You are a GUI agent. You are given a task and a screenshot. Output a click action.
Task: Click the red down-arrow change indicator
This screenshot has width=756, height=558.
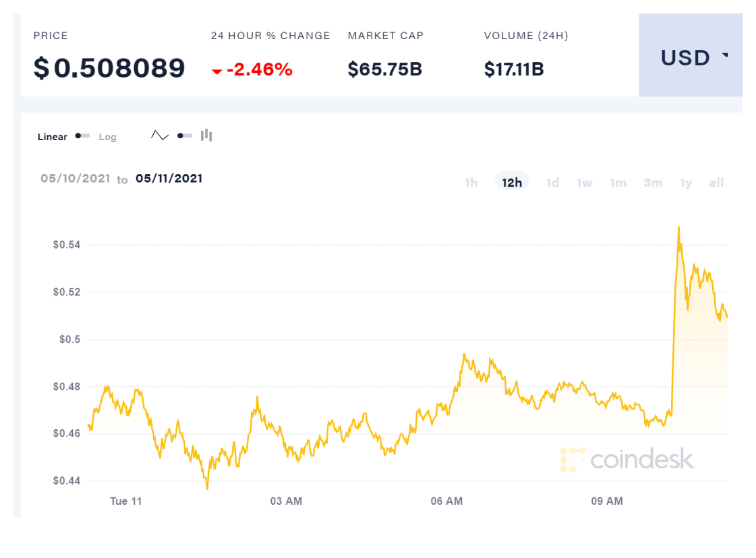[216, 71]
